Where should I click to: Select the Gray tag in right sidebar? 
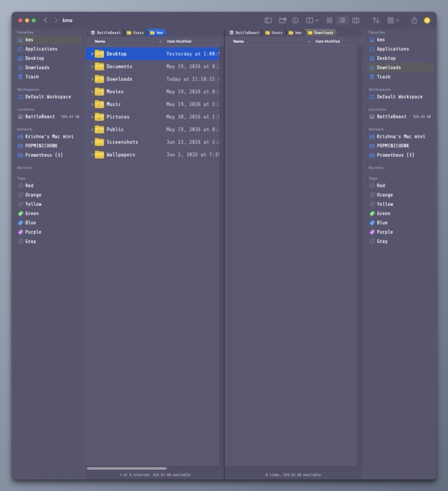(400, 241)
